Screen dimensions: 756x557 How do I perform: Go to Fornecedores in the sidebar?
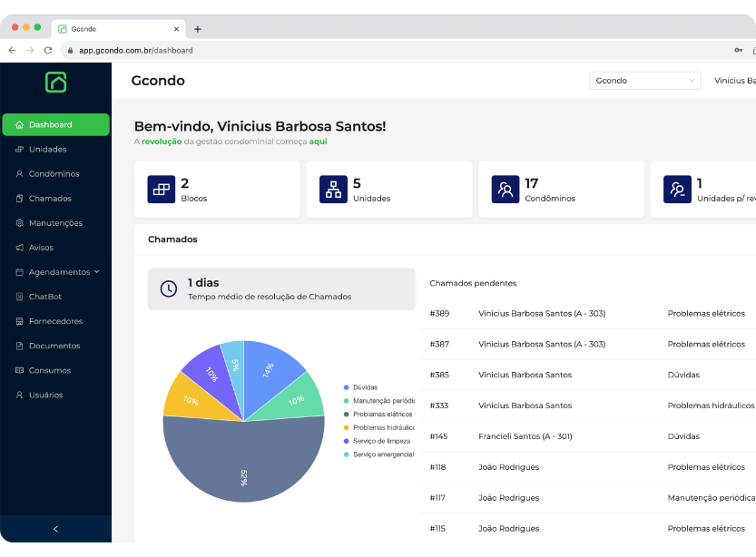point(55,321)
